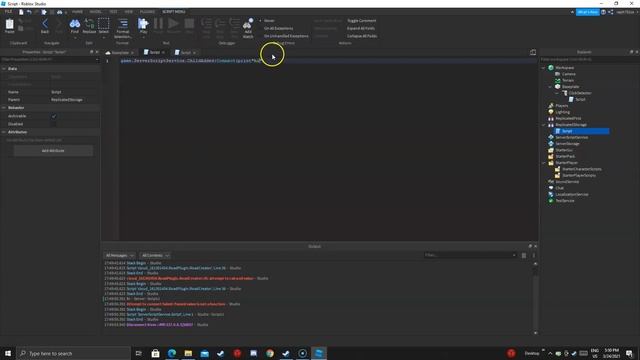Select Lighting service in Explorer
This screenshot has width=640, height=360.
562,112
